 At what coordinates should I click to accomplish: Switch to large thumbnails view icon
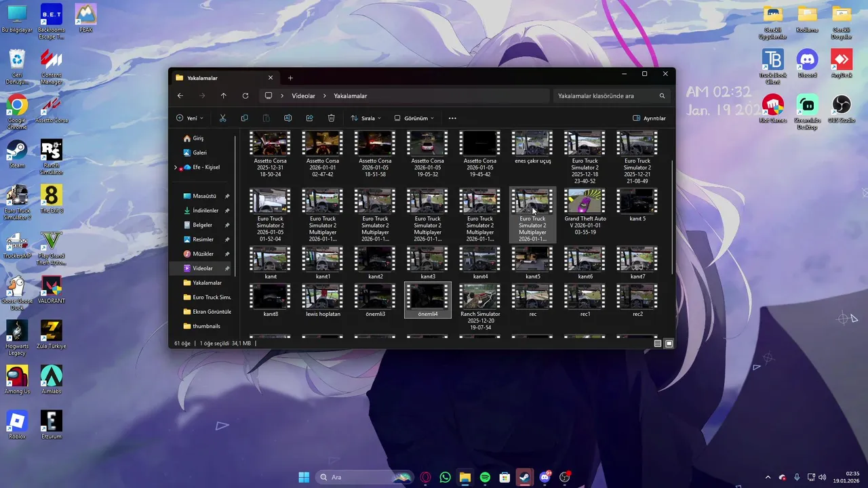pyautogui.click(x=669, y=344)
